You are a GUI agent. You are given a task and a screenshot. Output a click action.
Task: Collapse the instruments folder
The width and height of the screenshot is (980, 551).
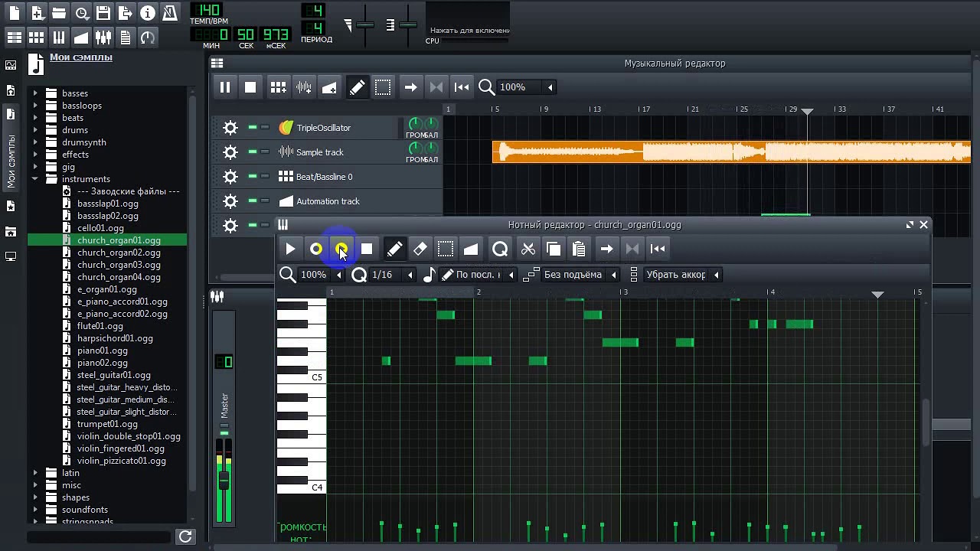(35, 179)
